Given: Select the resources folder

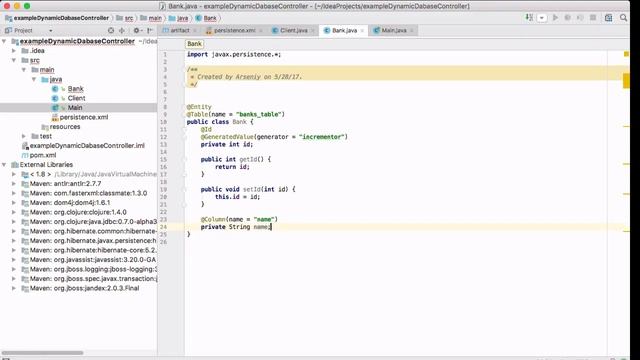Looking at the screenshot, I should (65, 127).
